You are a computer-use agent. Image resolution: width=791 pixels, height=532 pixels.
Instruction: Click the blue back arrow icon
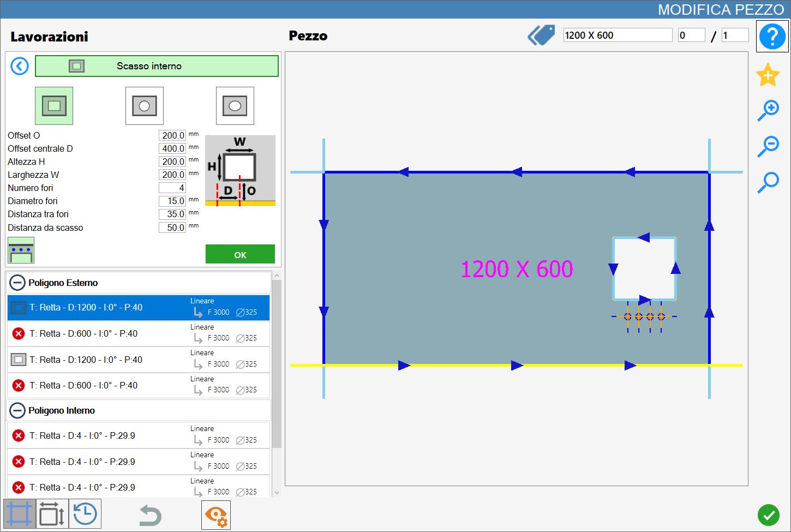tap(20, 66)
